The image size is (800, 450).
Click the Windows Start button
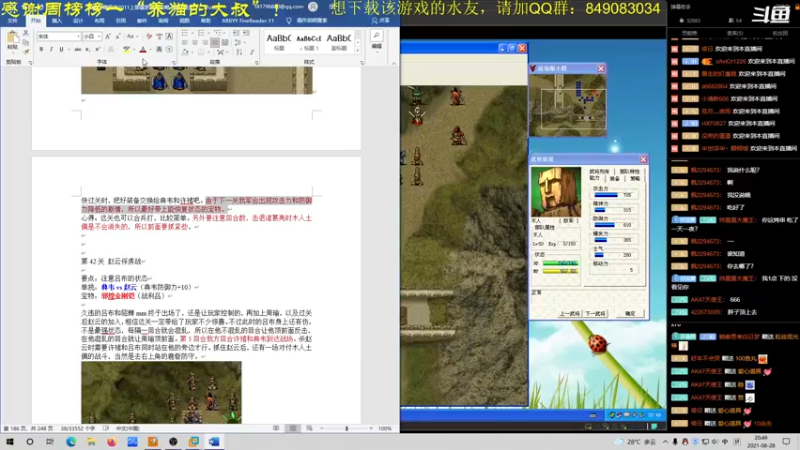(x=10, y=442)
